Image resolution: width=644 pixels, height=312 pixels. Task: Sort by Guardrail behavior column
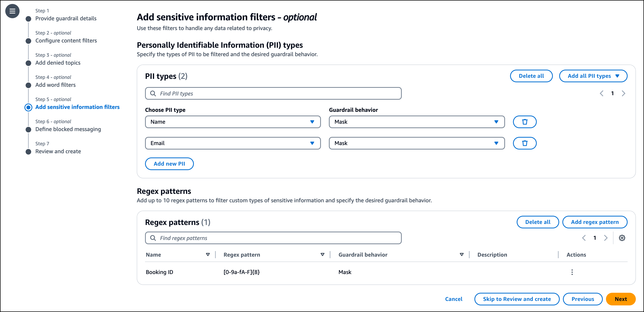point(461,255)
